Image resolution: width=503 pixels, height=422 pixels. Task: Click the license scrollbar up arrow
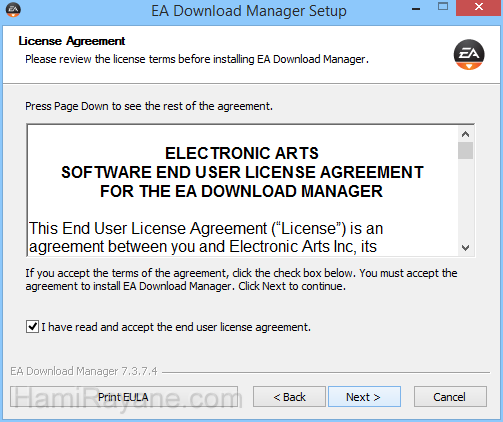[x=465, y=134]
